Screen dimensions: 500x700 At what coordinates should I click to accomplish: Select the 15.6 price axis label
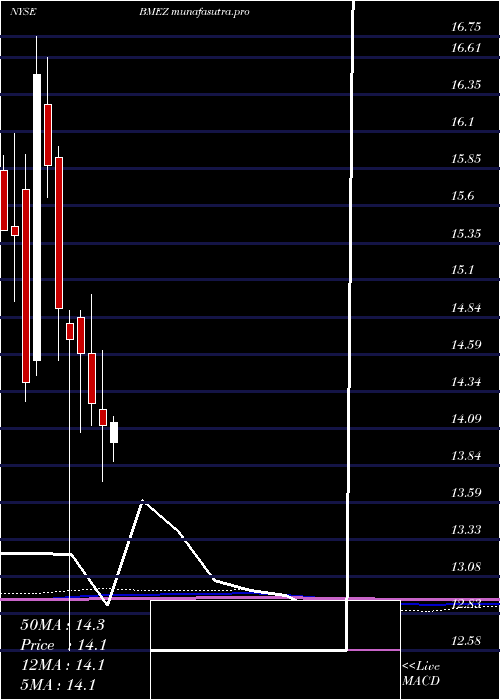point(463,196)
